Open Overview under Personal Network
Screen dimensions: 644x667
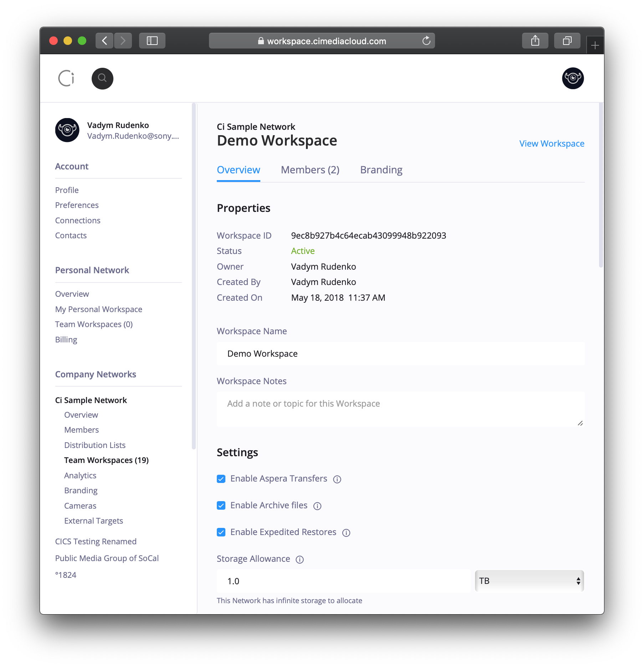click(72, 294)
